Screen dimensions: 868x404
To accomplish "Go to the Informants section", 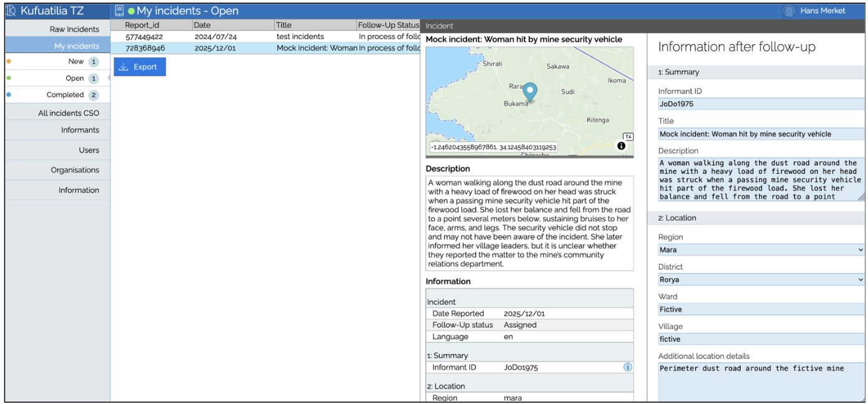I will tap(80, 130).
